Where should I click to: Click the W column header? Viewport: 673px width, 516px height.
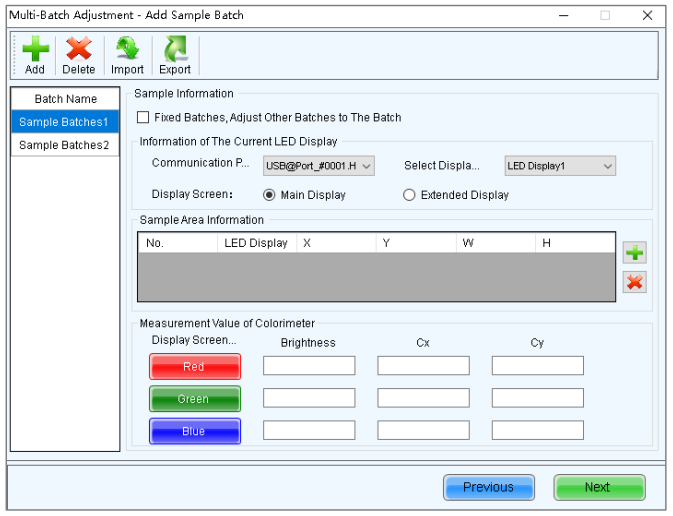496,243
